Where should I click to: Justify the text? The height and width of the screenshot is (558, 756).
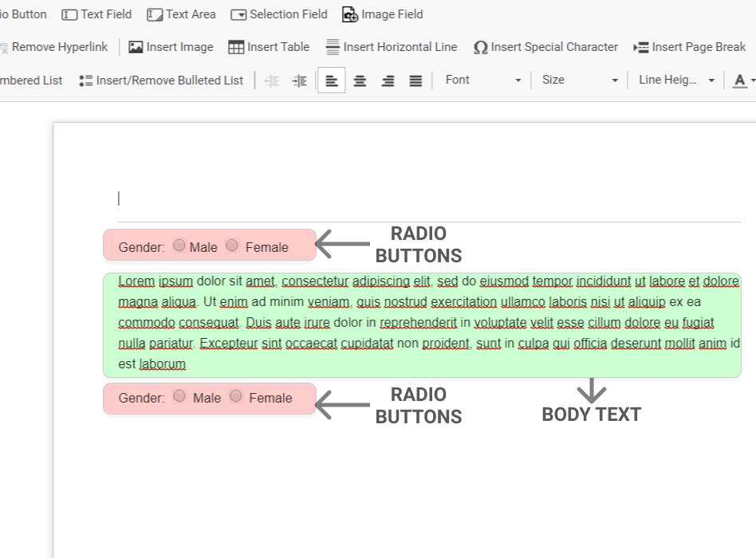click(x=415, y=81)
